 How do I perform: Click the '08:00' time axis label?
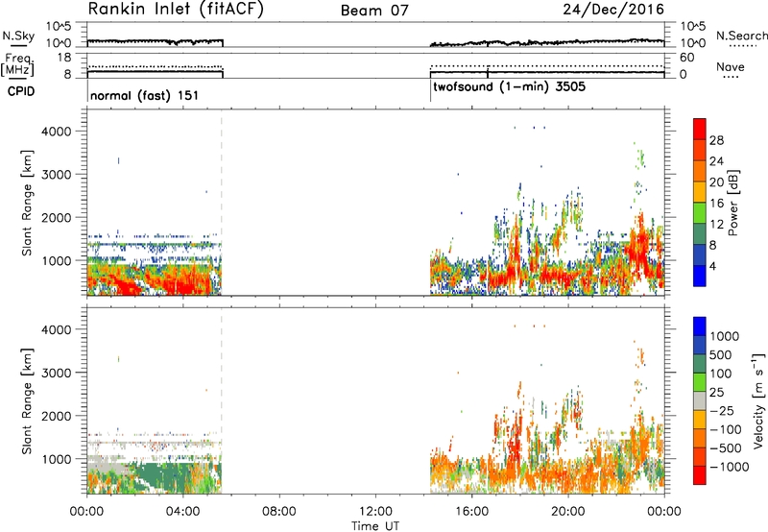click(x=278, y=512)
